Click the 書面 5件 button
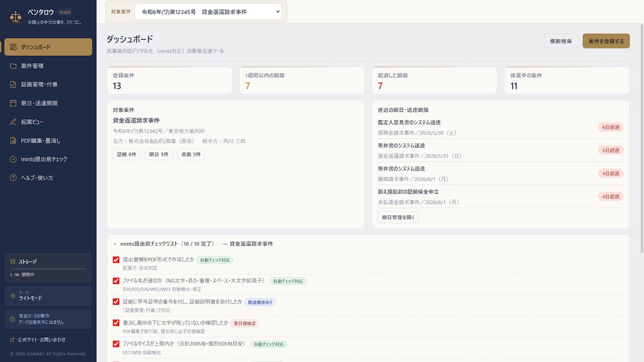This screenshot has height=362, width=644. click(191, 155)
